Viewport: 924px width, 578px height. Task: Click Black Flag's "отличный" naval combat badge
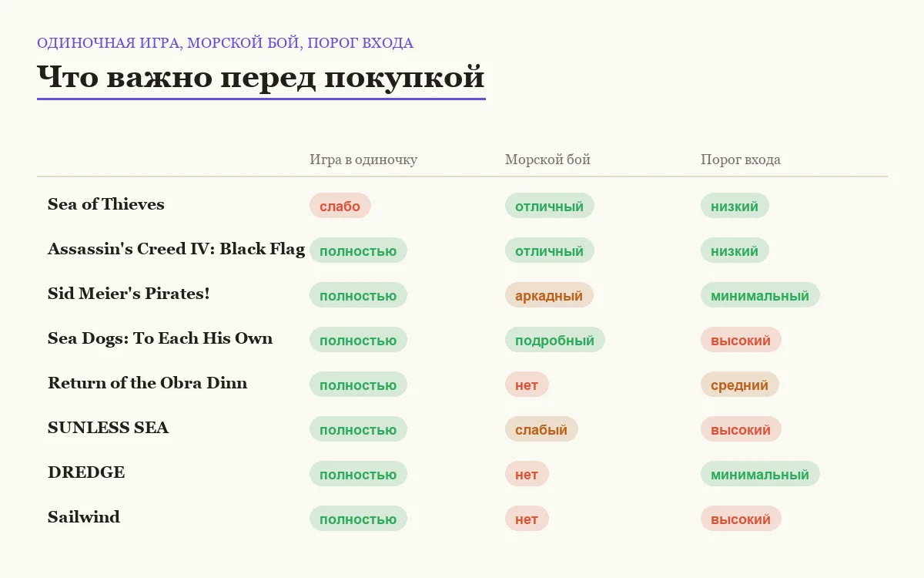point(550,250)
